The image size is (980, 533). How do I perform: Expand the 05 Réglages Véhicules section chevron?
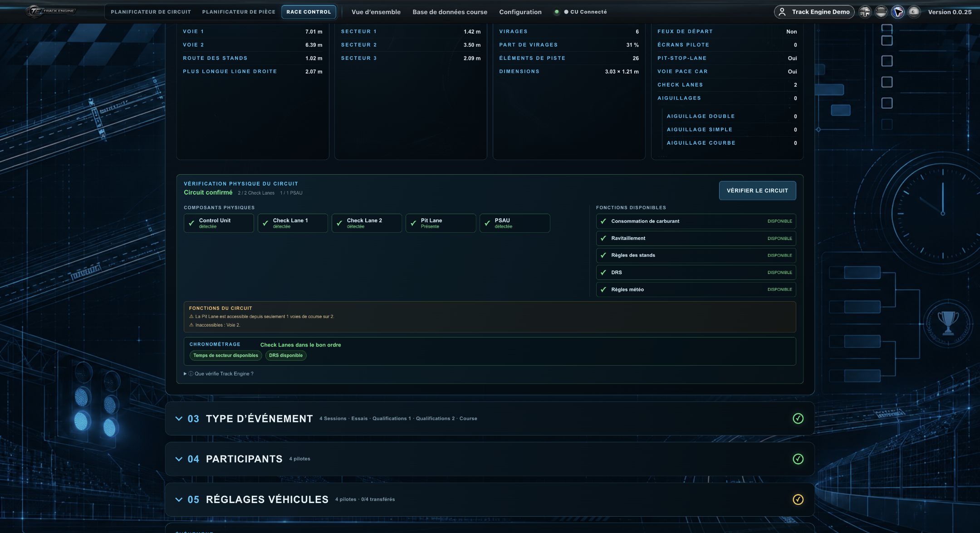[x=179, y=499]
